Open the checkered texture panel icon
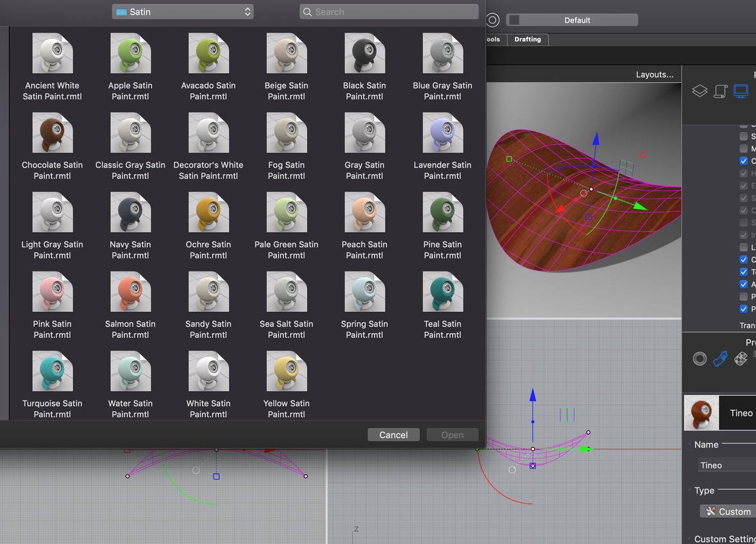Image resolution: width=756 pixels, height=544 pixels. 741,359
